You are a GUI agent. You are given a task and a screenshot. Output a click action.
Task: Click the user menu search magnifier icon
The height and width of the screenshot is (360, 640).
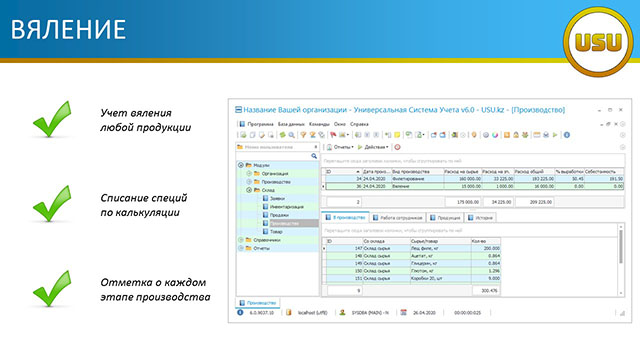pyautogui.click(x=314, y=156)
